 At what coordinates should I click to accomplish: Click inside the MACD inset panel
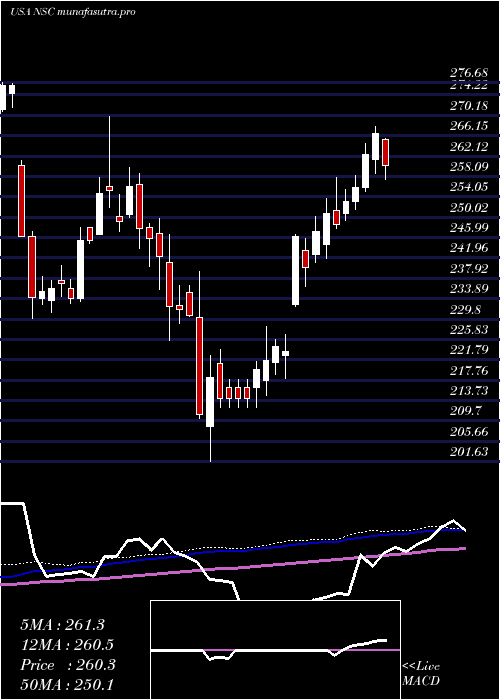(275, 650)
